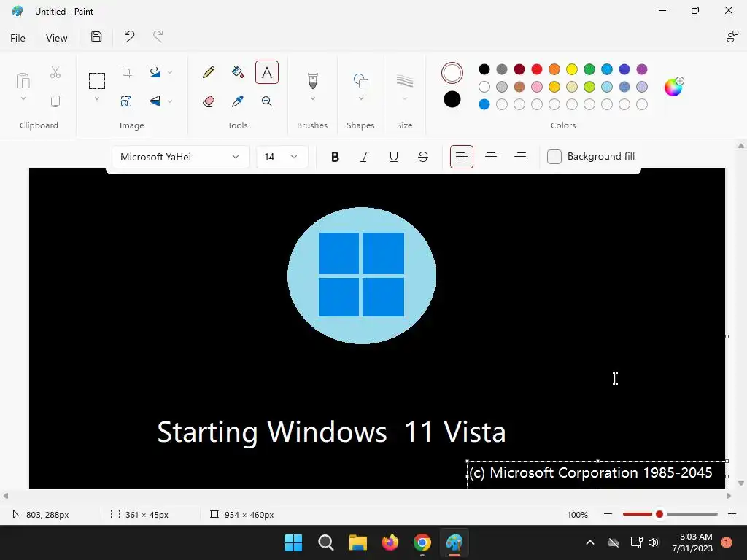
Task: Click the Undo arrow
Action: tap(129, 36)
